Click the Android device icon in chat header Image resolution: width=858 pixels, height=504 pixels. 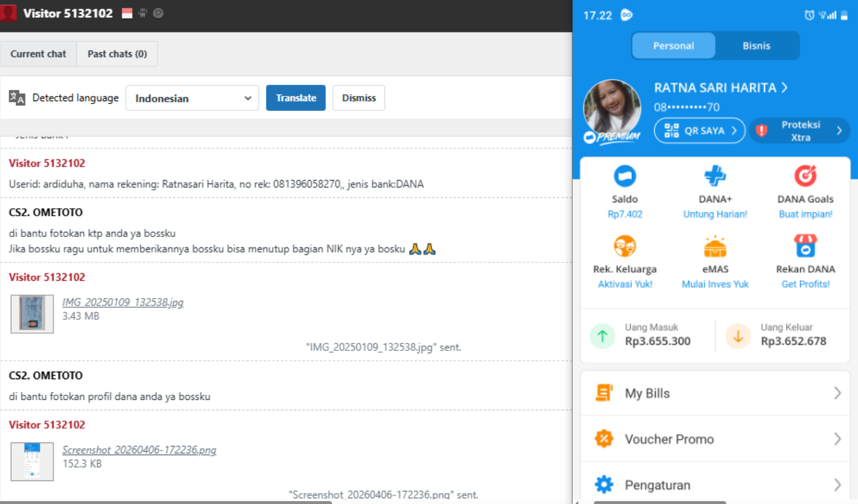tap(143, 13)
